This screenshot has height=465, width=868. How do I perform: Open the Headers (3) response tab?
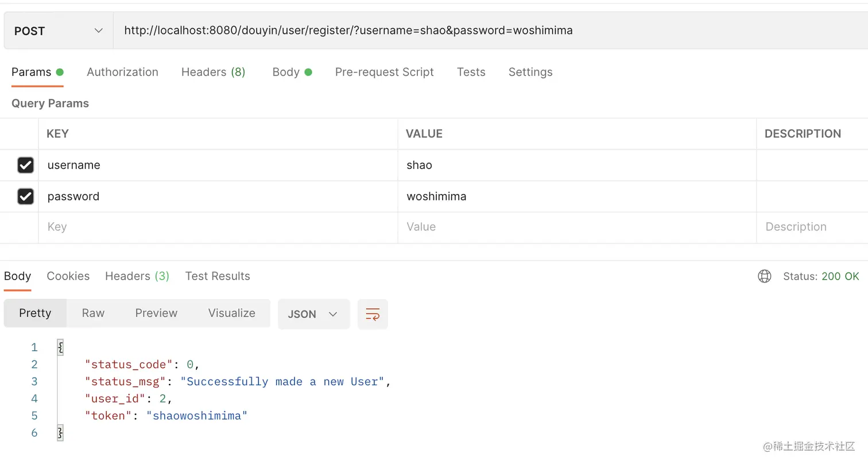137,276
